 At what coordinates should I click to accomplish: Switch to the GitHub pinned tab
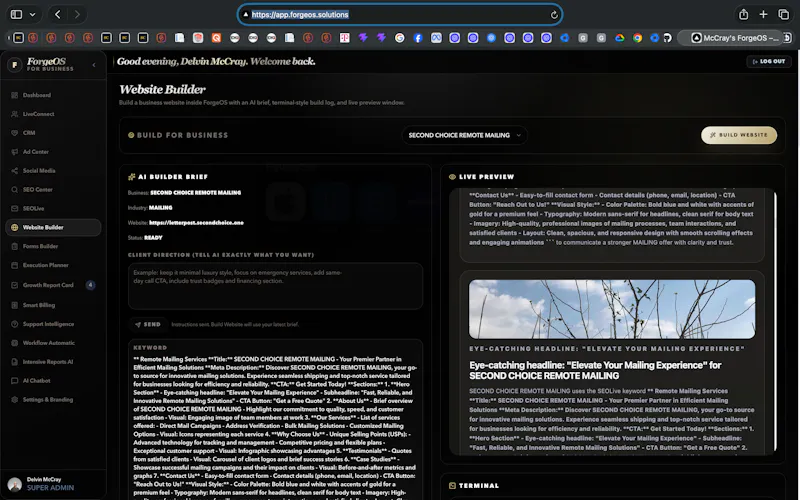click(667, 38)
